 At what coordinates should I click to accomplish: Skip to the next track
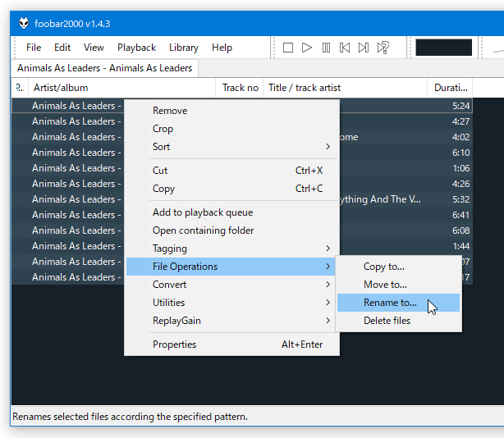point(364,48)
